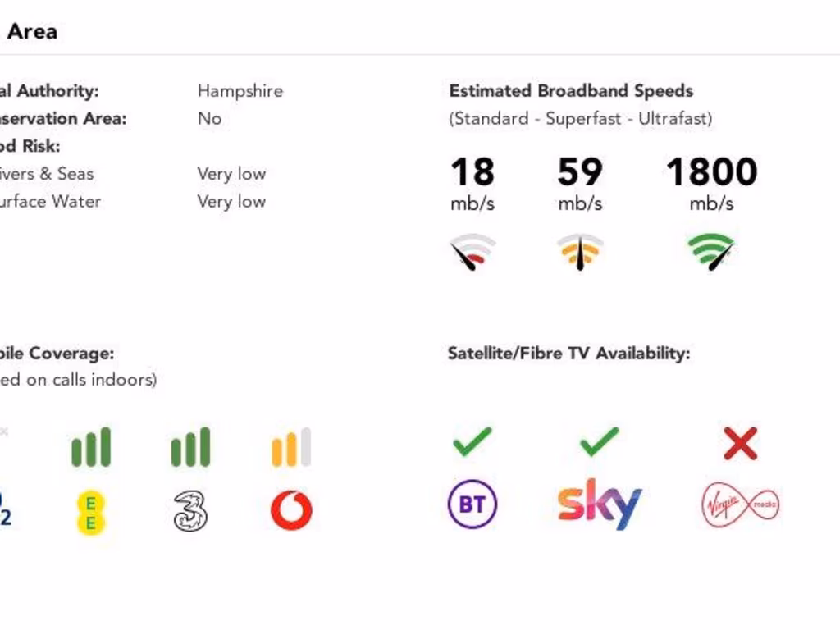Viewport: 840px width, 630px height.
Task: Click the Virgin Media logo
Action: point(740,504)
